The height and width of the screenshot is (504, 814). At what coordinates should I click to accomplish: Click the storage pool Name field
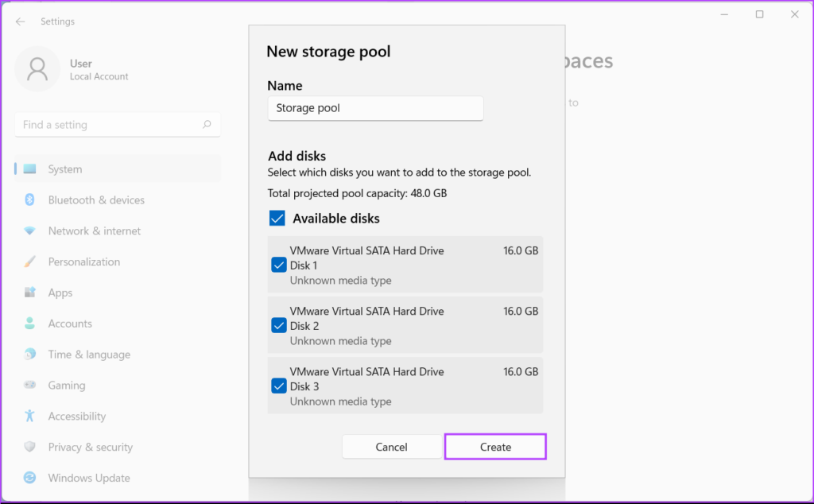pyautogui.click(x=375, y=108)
